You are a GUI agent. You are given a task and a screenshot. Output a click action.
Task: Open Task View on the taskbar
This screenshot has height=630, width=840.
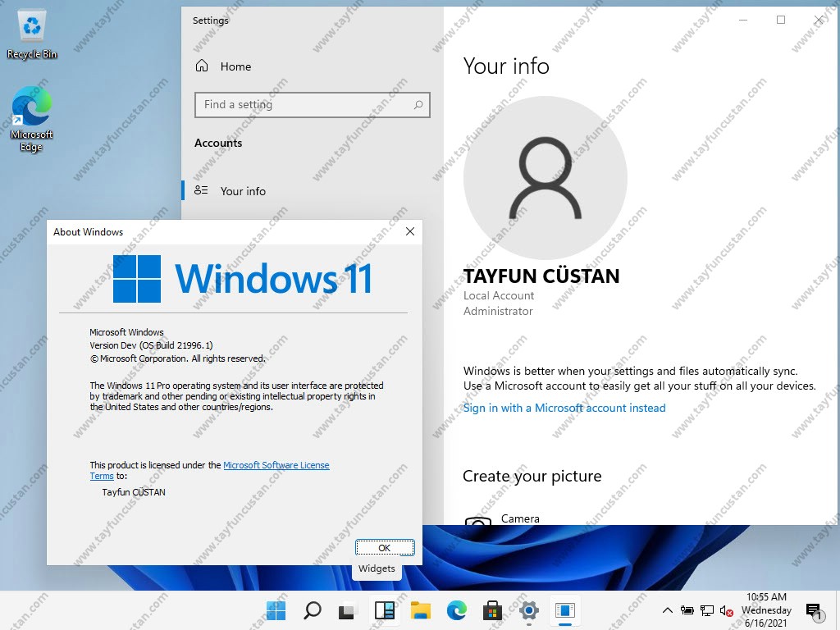tap(347, 610)
